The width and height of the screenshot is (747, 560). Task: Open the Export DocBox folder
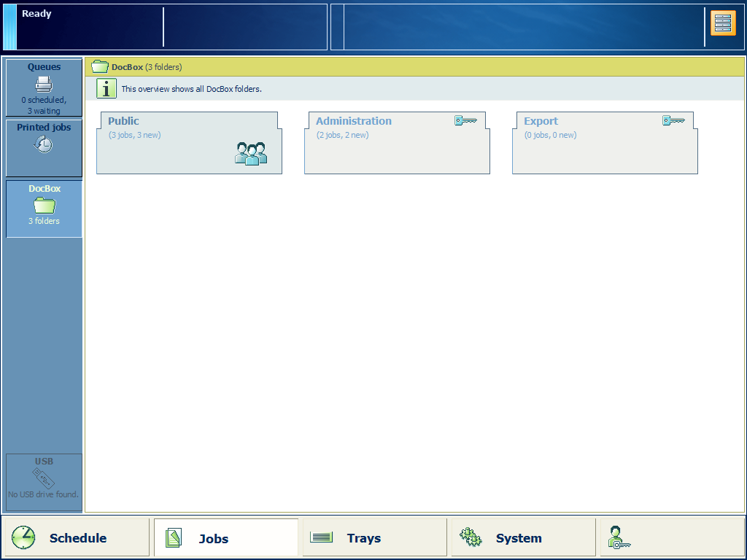[605, 143]
